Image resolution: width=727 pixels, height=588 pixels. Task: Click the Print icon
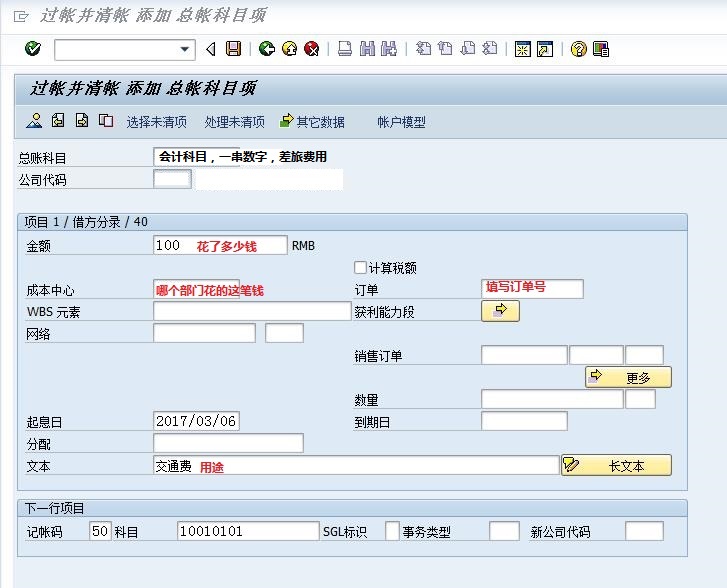[344, 48]
